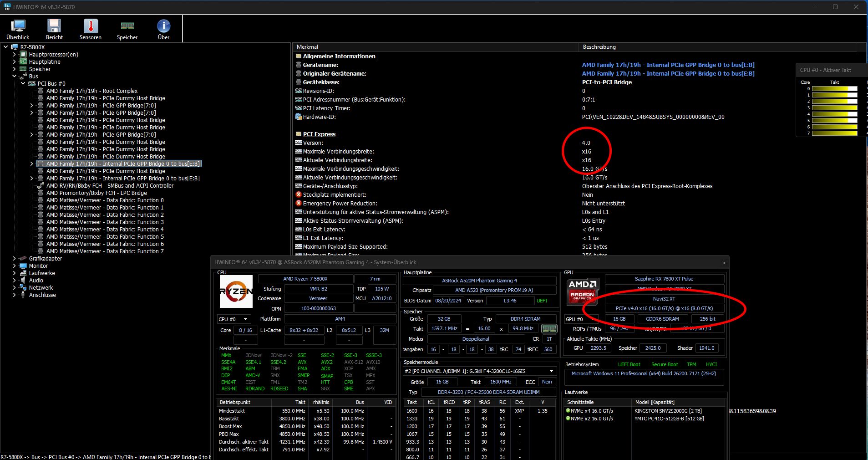Click the R7-5800X computer icon in tree
868x460 pixels.
(15, 47)
